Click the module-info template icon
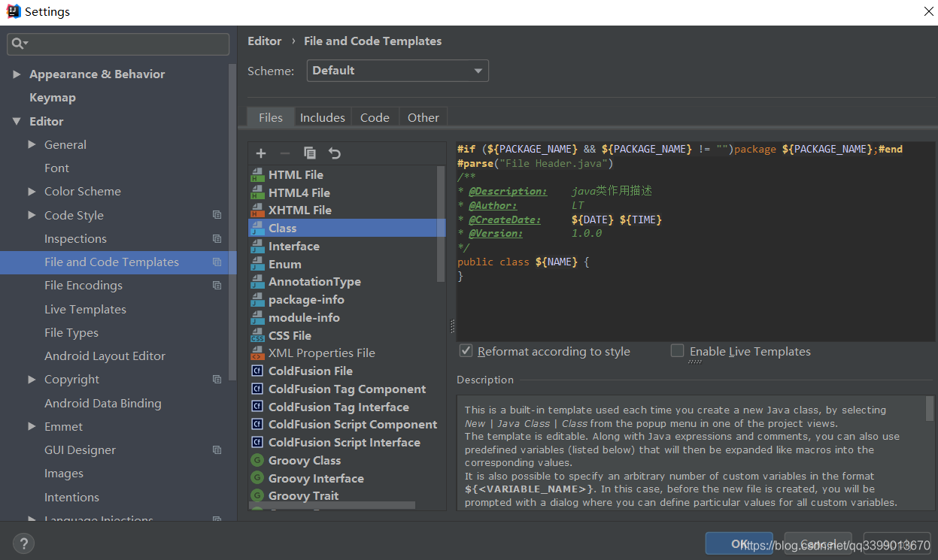The width and height of the screenshot is (938, 560). (x=258, y=318)
